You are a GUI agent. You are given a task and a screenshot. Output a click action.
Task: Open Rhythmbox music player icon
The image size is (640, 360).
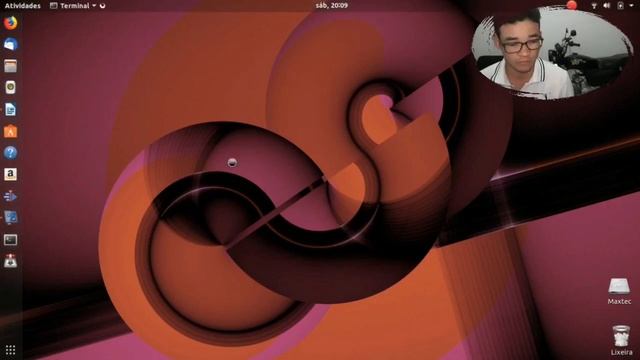[x=11, y=87]
